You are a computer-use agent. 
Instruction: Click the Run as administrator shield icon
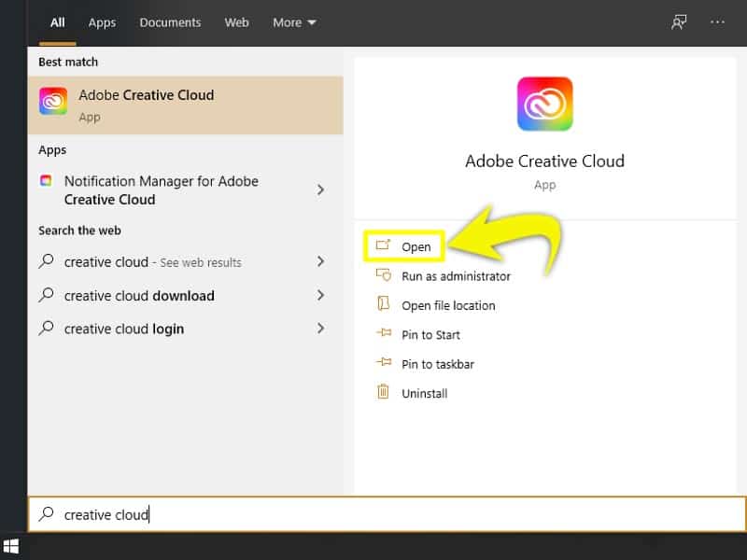384,274
